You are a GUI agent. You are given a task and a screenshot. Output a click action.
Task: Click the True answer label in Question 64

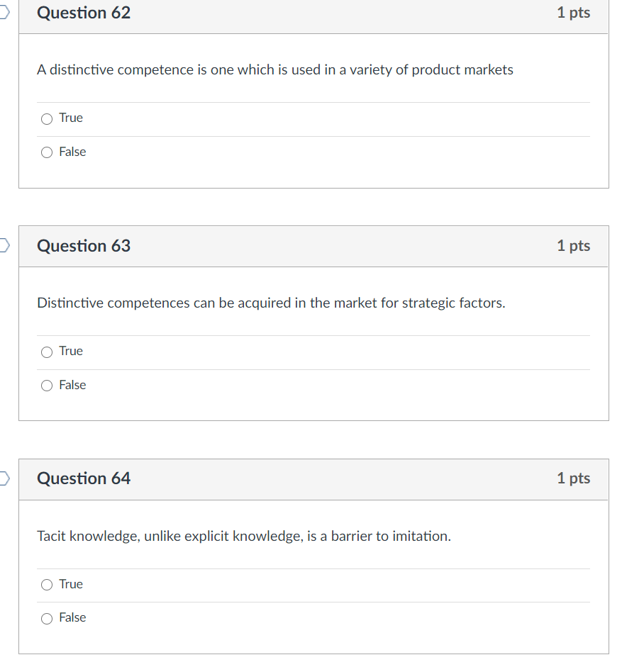[72, 584]
